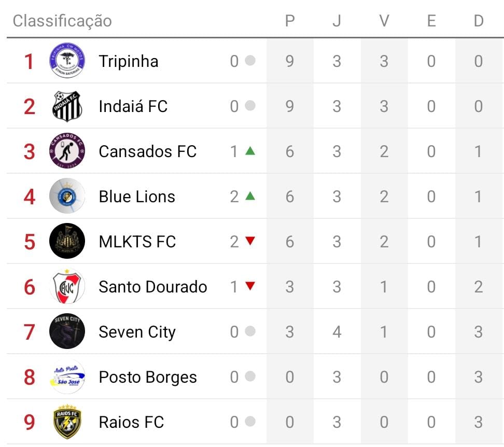Sort by the P points column header

click(290, 21)
